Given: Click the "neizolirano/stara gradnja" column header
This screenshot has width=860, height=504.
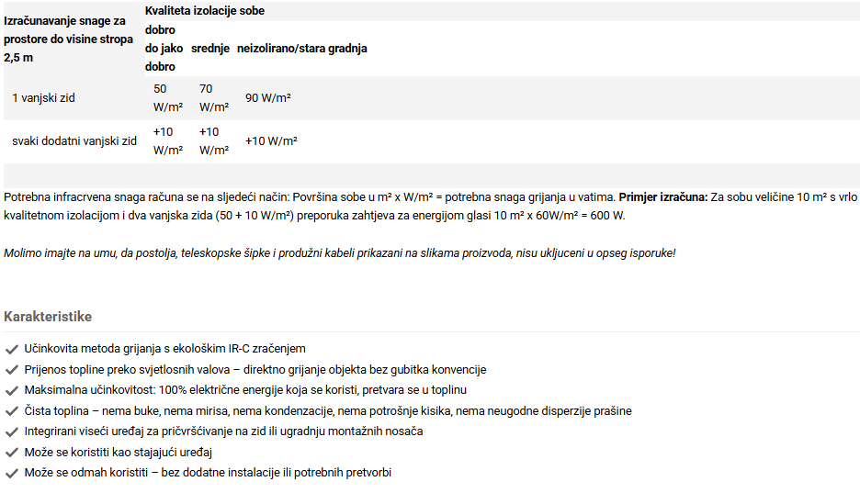Looking at the screenshot, I should [301, 48].
